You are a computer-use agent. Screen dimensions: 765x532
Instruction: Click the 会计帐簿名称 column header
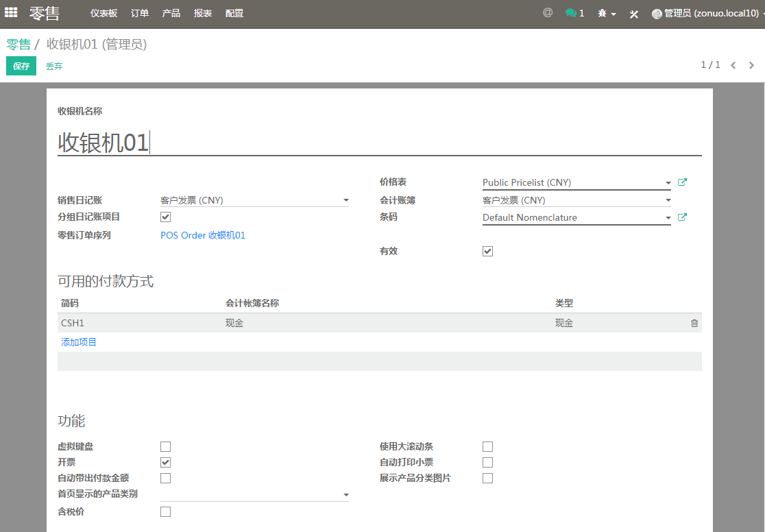coord(252,303)
